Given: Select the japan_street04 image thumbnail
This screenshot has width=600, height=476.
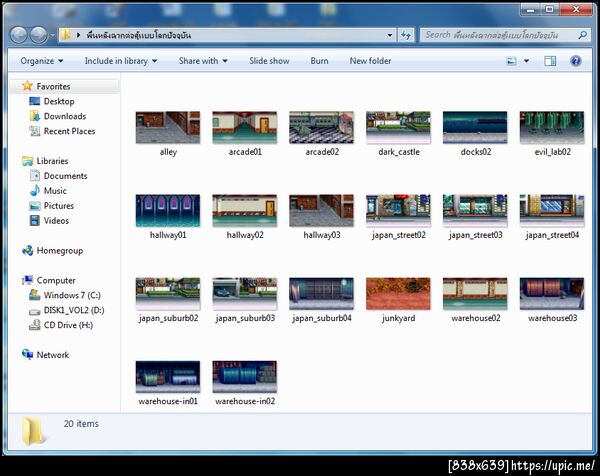Looking at the screenshot, I should [x=552, y=210].
